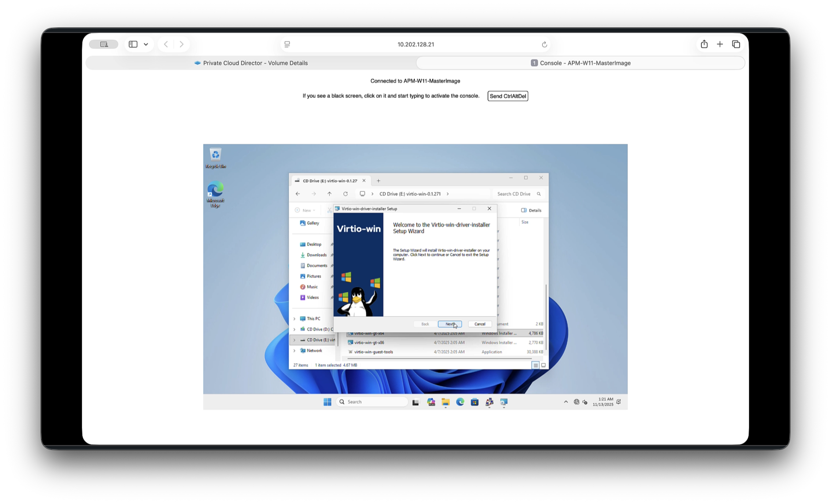The height and width of the screenshot is (504, 831).
Task: Switch Explorer to large icons view
Action: (x=543, y=365)
